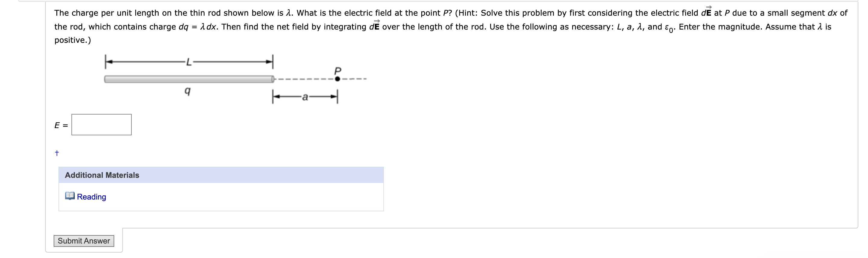Click inside the E = answer input box

point(100,124)
